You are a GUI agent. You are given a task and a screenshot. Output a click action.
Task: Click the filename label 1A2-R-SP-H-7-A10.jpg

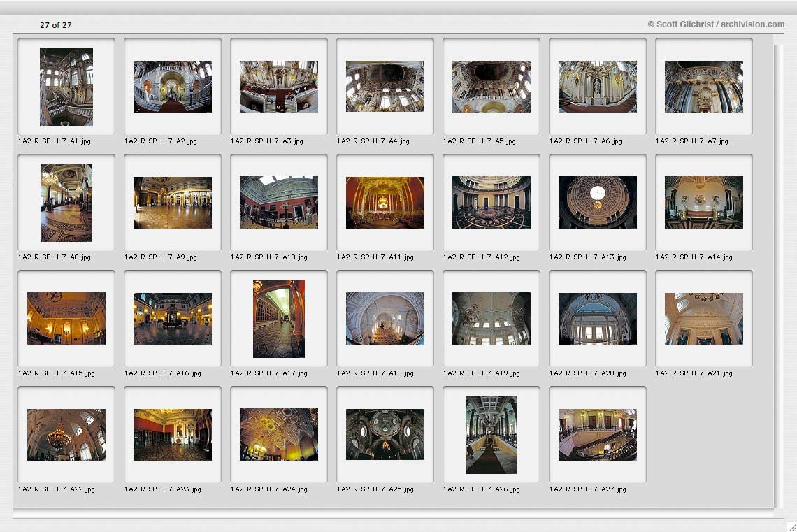(269, 257)
